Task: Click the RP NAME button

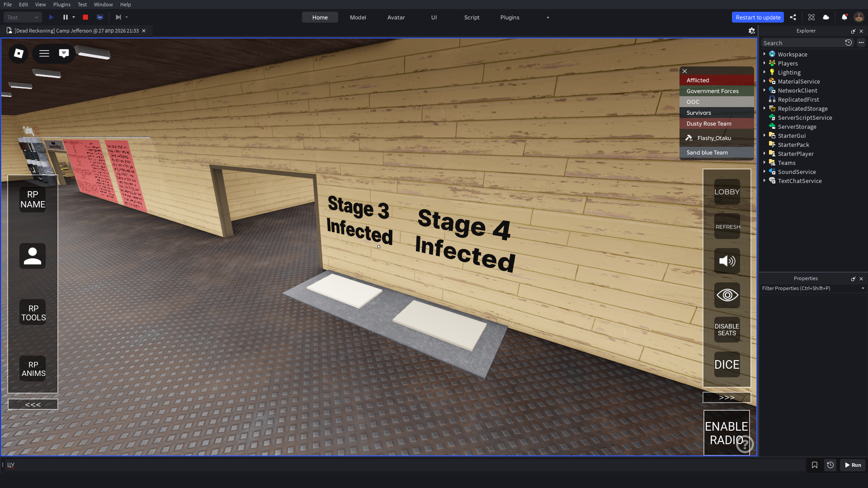Action: coord(33,199)
